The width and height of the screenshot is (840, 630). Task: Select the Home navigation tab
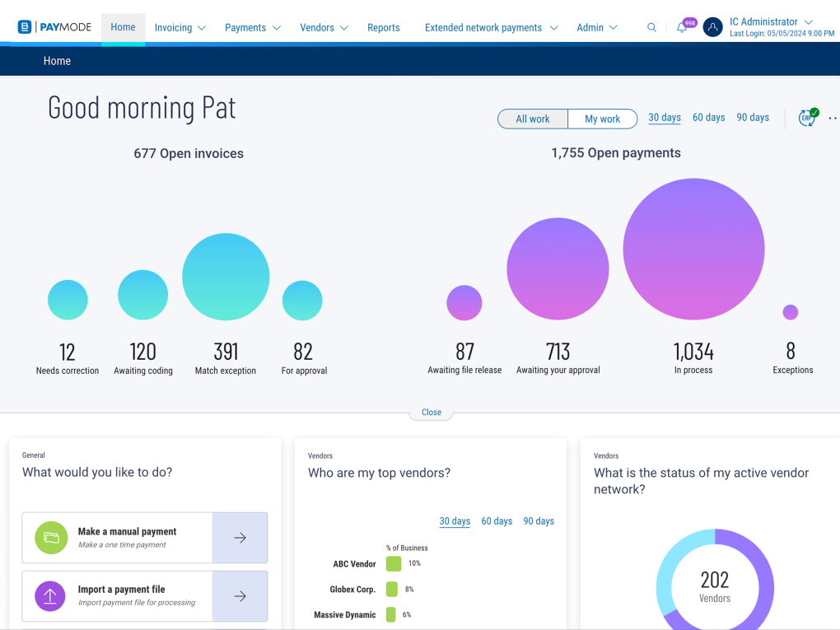coord(123,27)
